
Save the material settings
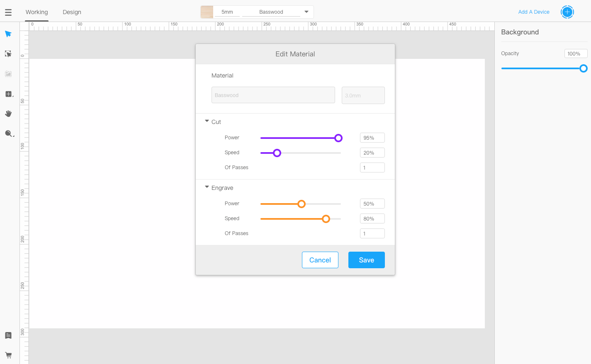click(x=367, y=260)
